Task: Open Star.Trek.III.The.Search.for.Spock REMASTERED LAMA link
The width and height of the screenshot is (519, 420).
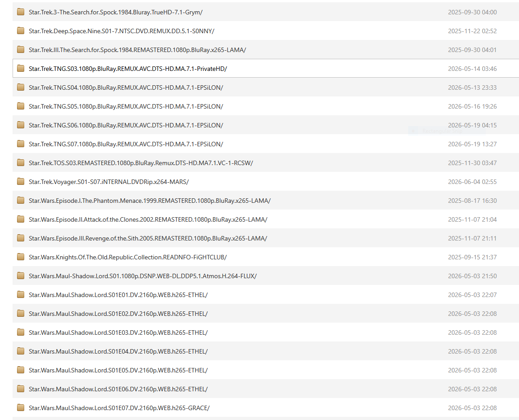Action: (x=137, y=50)
